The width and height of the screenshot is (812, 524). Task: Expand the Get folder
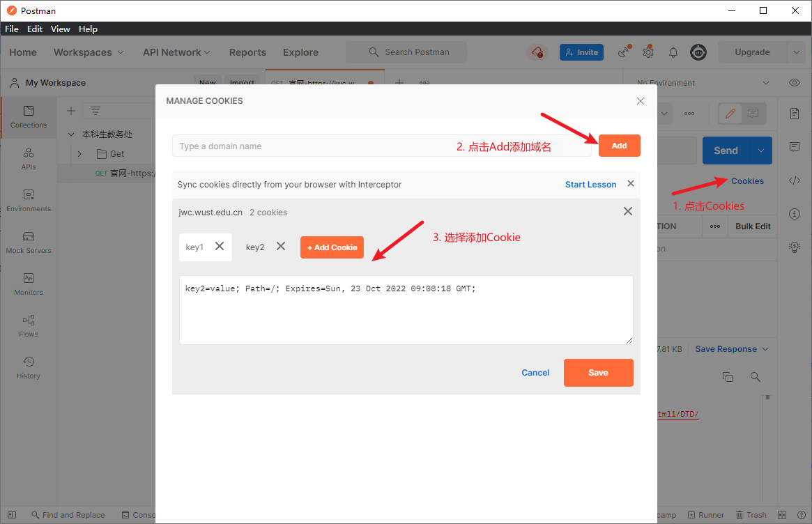(x=79, y=154)
